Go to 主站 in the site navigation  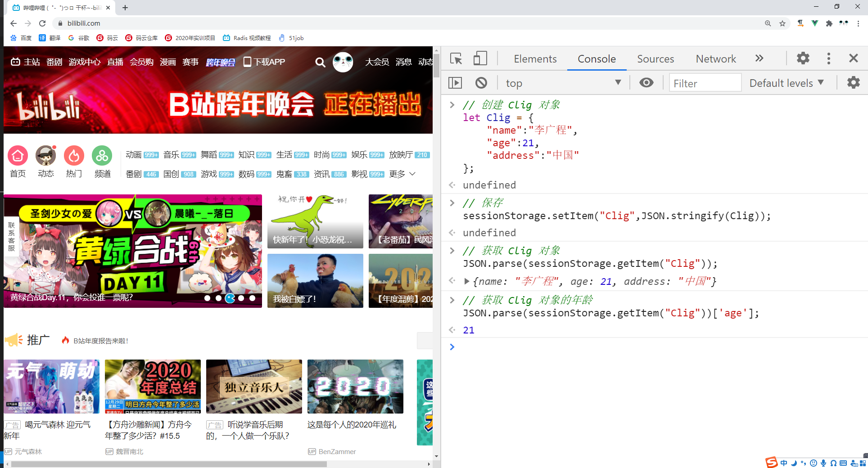[26, 62]
